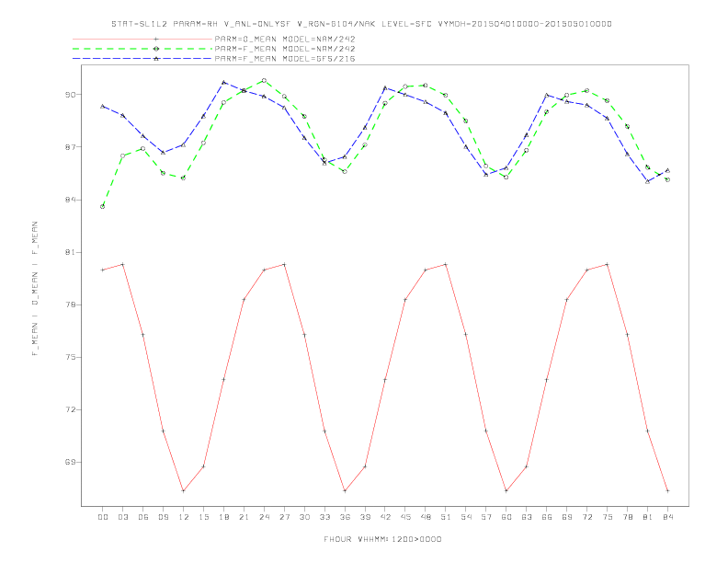The width and height of the screenshot is (728, 563).
Task: Click x-axis forecast hour label 57
Action: [x=486, y=517]
